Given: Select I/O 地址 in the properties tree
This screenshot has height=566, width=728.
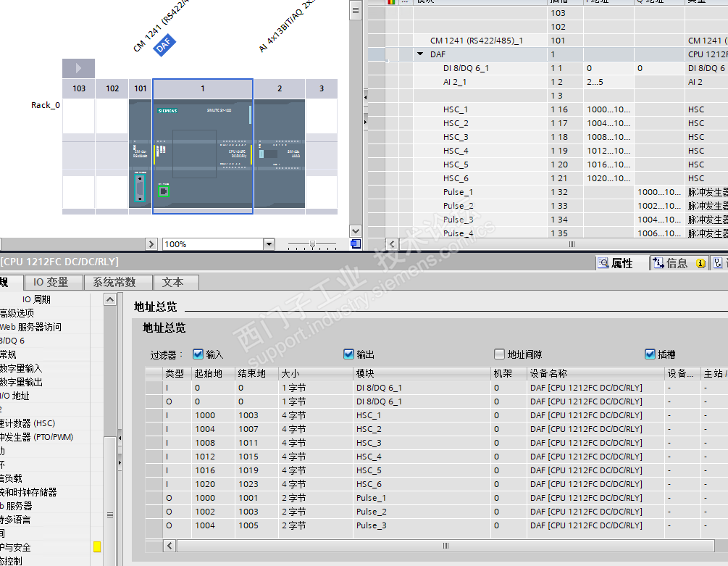Looking at the screenshot, I should pos(14,396).
